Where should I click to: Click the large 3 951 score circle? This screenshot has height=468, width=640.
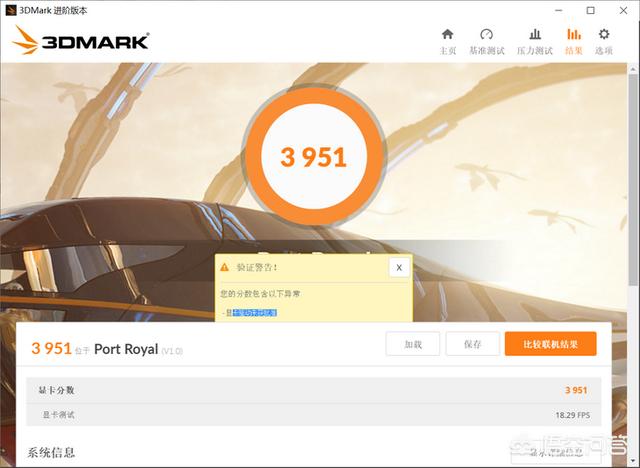tap(314, 157)
